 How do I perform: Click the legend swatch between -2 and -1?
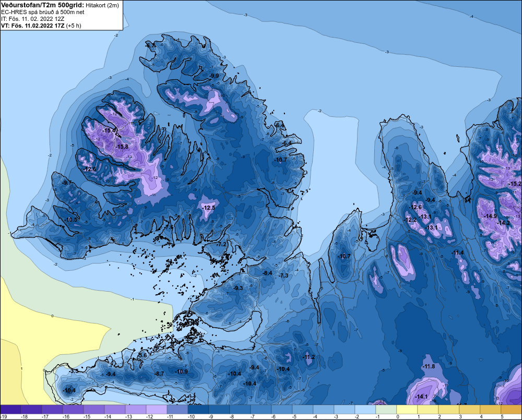[365, 410]
